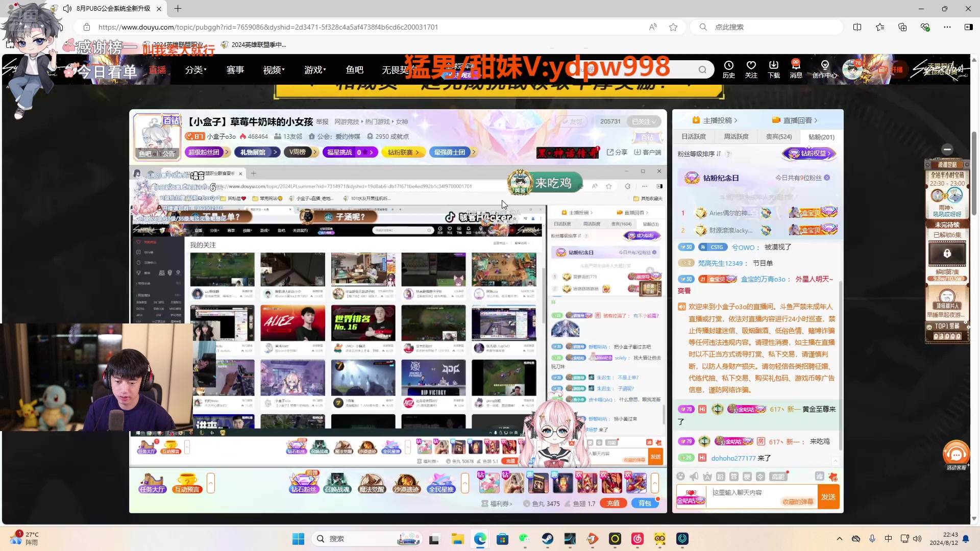Screen dimensions: 980x551
Task: Click the Windows Start button
Action: coord(298,539)
